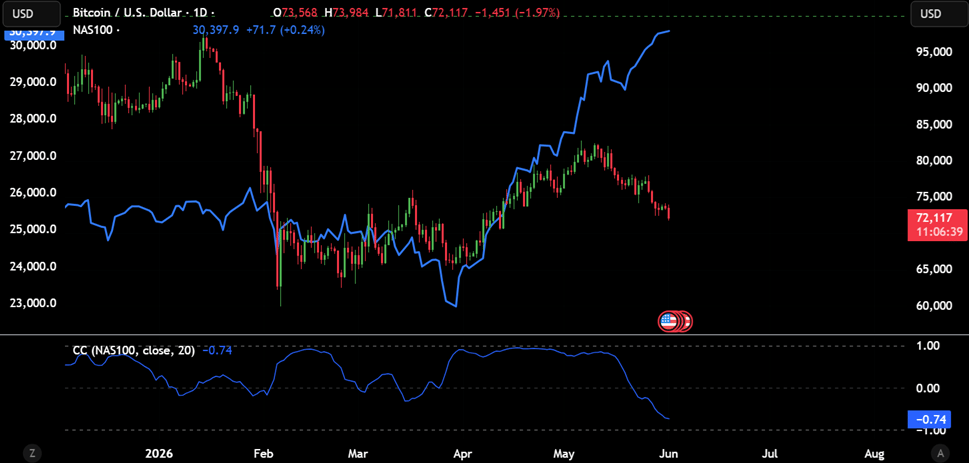
Task: Toggle the A auto-scale button
Action: pos(939,452)
